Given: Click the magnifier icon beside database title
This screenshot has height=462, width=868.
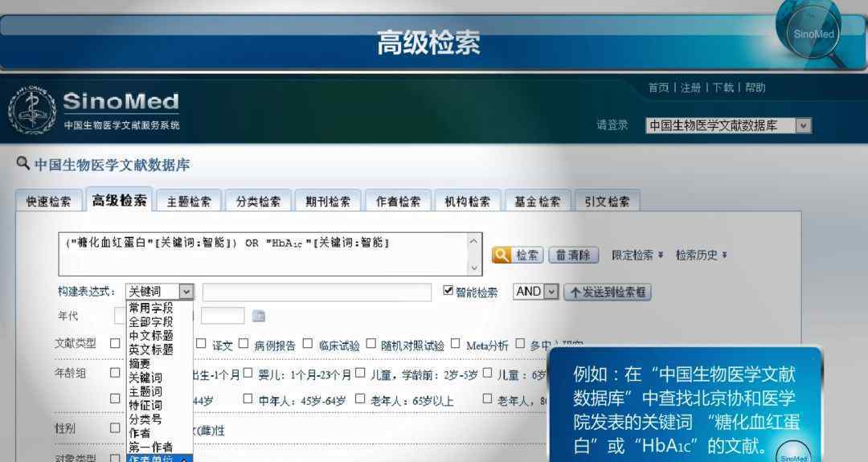Looking at the screenshot, I should click(x=23, y=163).
